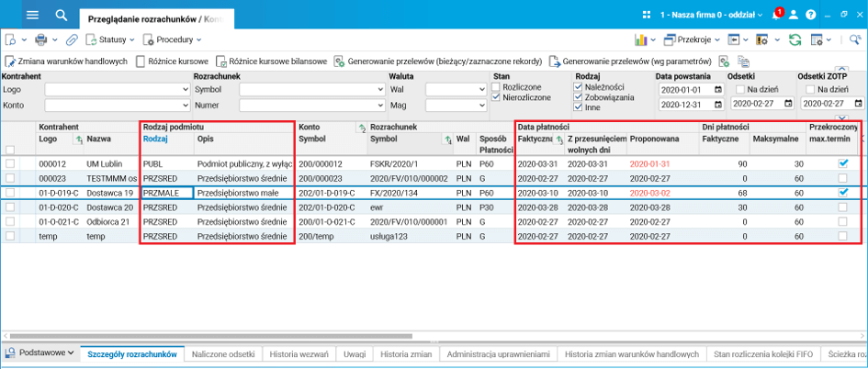Screen dimensions: 868x369
Task: Click the document-gear icon after Generowanie przelewów (wg parametrów)
Action: click(724, 61)
